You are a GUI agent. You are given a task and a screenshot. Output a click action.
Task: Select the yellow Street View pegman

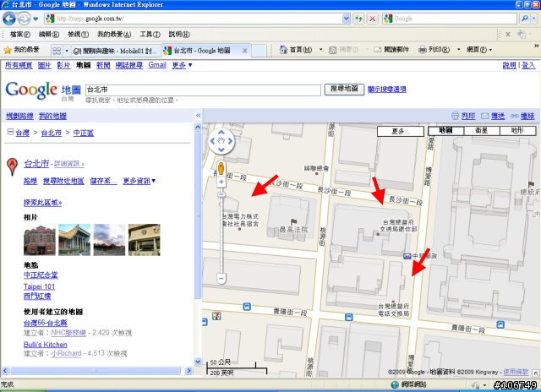(x=221, y=168)
